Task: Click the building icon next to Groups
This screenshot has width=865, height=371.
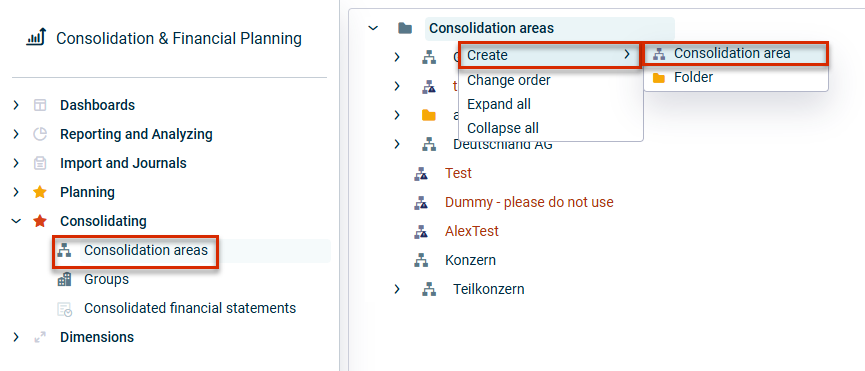Action: click(64, 279)
